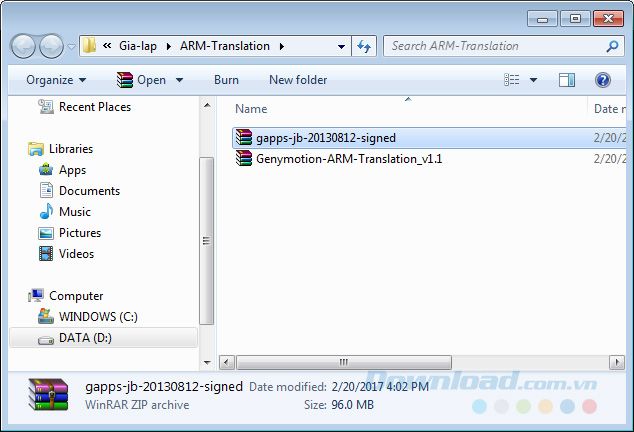The image size is (634, 432).
Task: Click the navigation pane vertical scrollbar thumb
Action: pos(207,241)
